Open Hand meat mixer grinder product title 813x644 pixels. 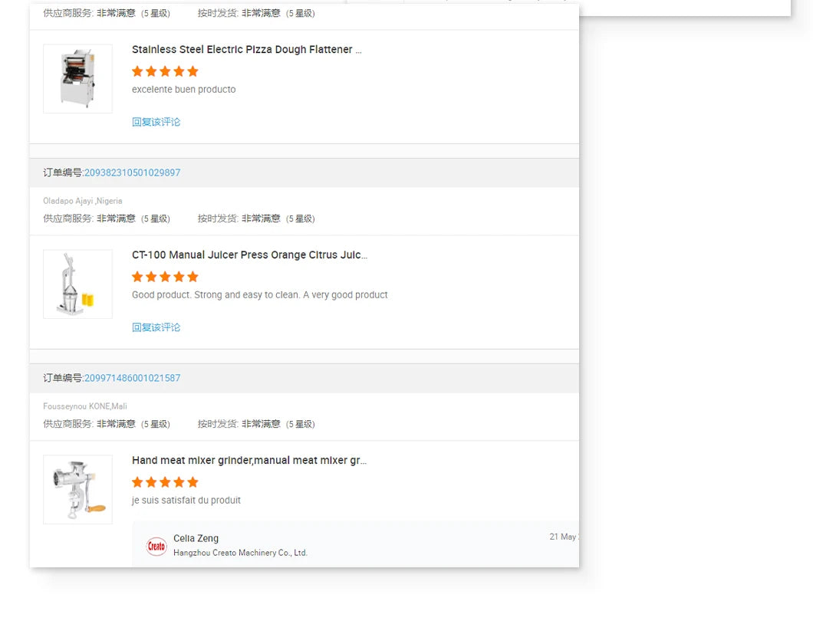(x=249, y=460)
